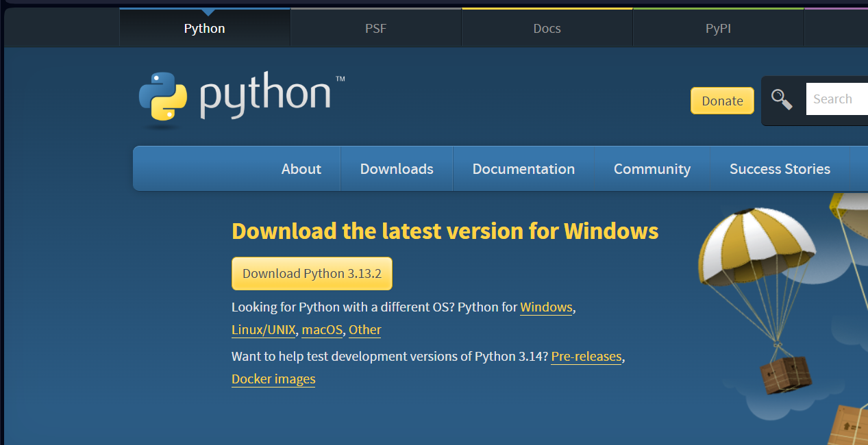The image size is (868, 445).
Task: Open the Success Stories menu
Action: tap(780, 169)
